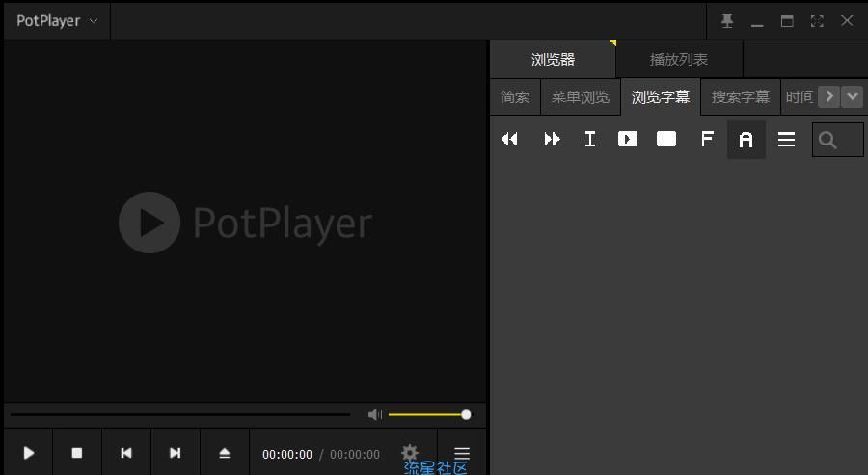Screen dimensions: 868x475
Task: Open the tab list dropdown arrow
Action: (852, 96)
